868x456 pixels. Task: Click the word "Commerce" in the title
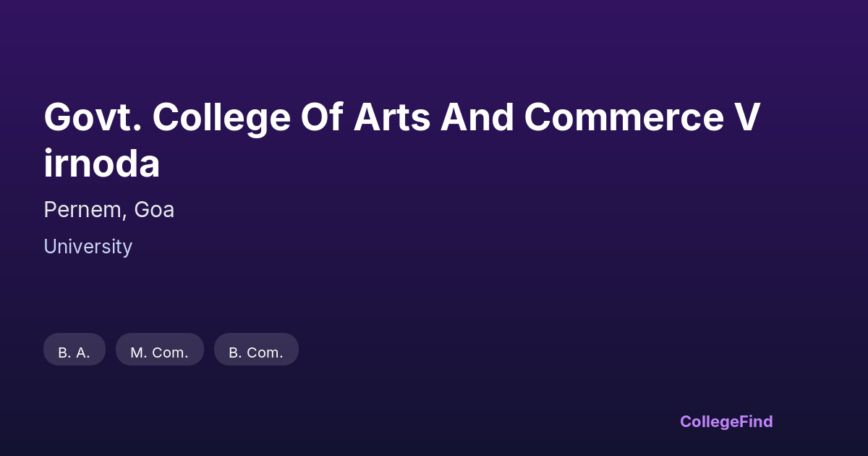point(623,117)
